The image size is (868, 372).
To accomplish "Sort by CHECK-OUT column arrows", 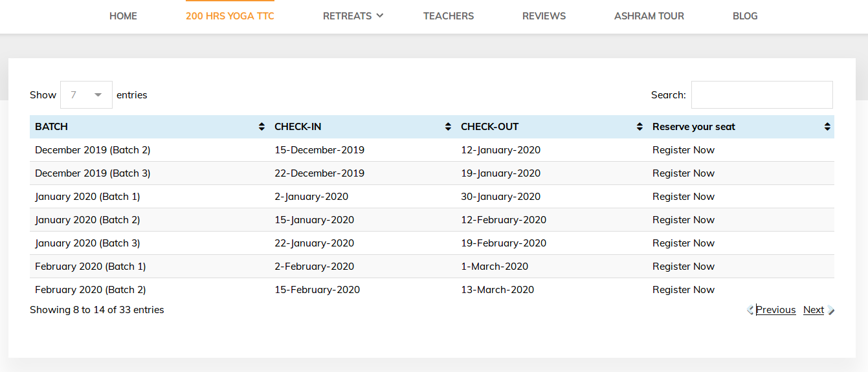I will (x=640, y=127).
